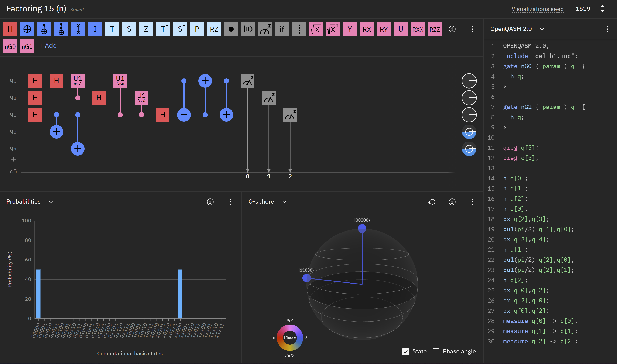Select the measurement gate on q0 wire

point(248,81)
